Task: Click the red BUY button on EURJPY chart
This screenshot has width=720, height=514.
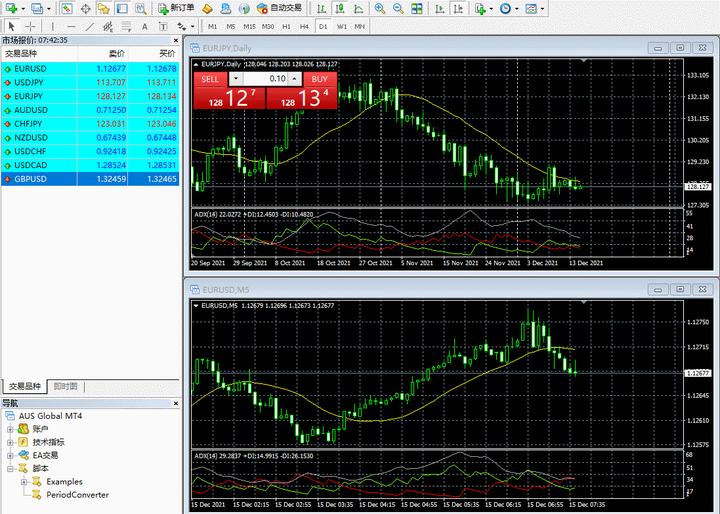Action: pyautogui.click(x=320, y=79)
